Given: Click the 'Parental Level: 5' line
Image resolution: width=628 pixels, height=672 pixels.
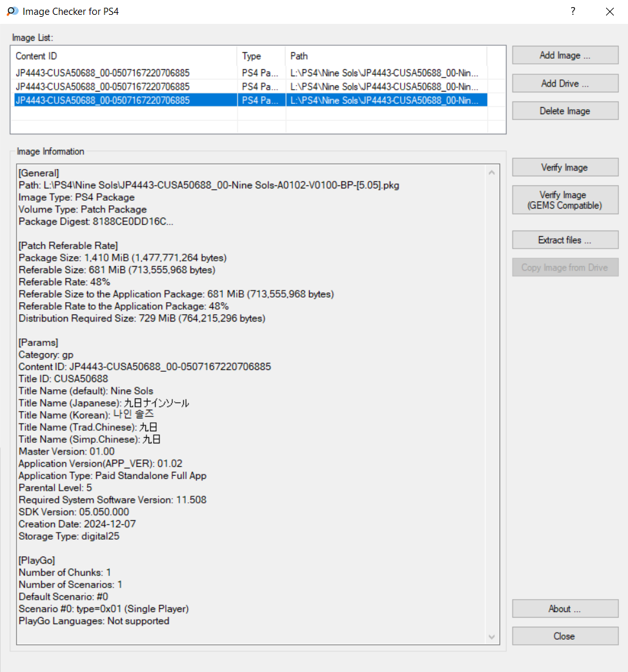Looking at the screenshot, I should (x=55, y=488).
